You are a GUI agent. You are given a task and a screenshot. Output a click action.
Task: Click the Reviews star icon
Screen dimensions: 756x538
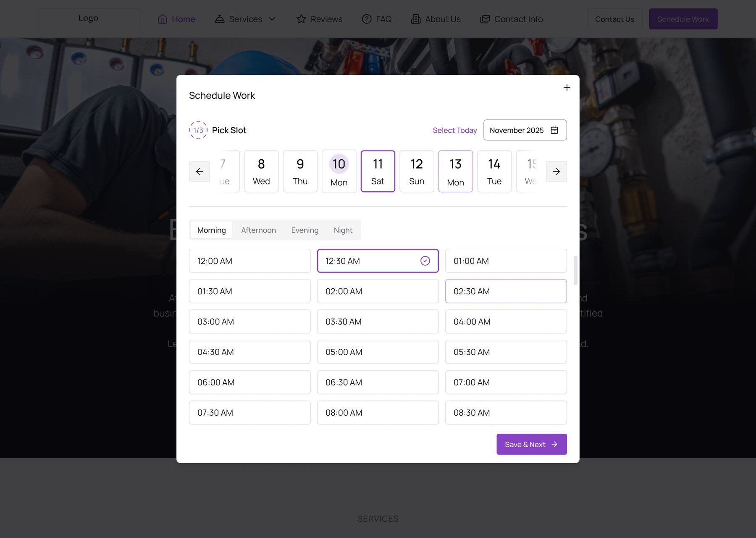301,19
